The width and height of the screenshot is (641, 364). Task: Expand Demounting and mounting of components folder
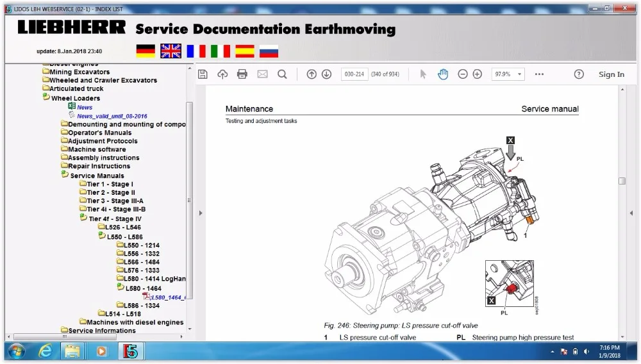(123, 124)
